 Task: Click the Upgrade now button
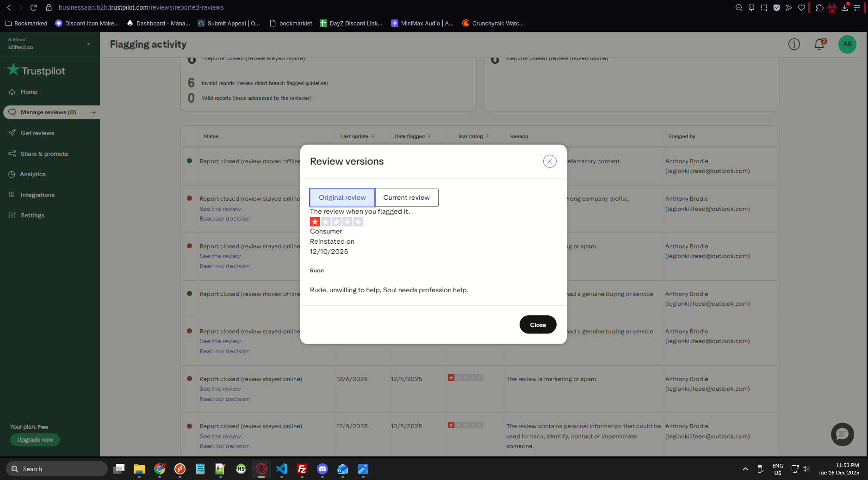35,440
